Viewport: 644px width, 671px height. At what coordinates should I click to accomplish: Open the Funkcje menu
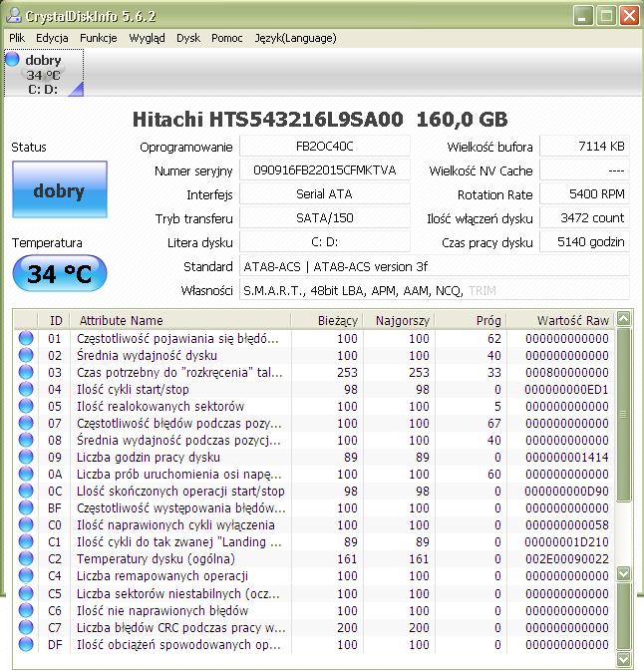(99, 38)
